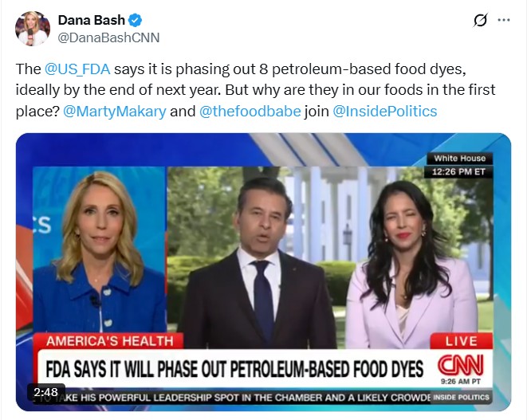531x420 pixels.
Task: Open the @MartyMakary mention
Action: click(115, 112)
